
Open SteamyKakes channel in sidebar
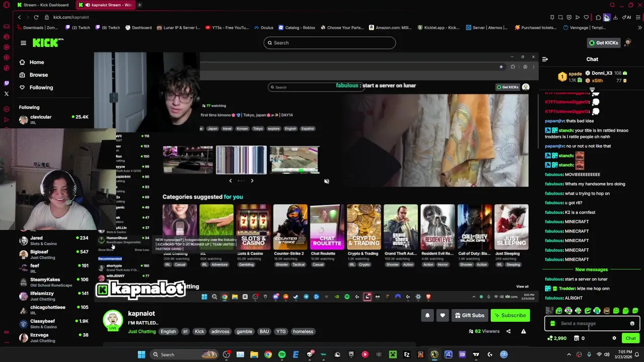[53, 282]
